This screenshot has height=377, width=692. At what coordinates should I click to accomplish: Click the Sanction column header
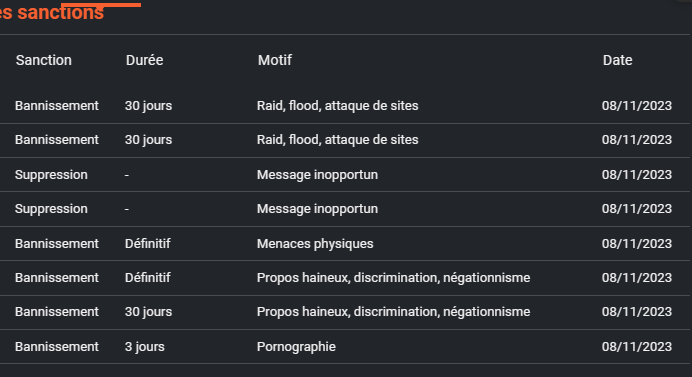tap(44, 60)
